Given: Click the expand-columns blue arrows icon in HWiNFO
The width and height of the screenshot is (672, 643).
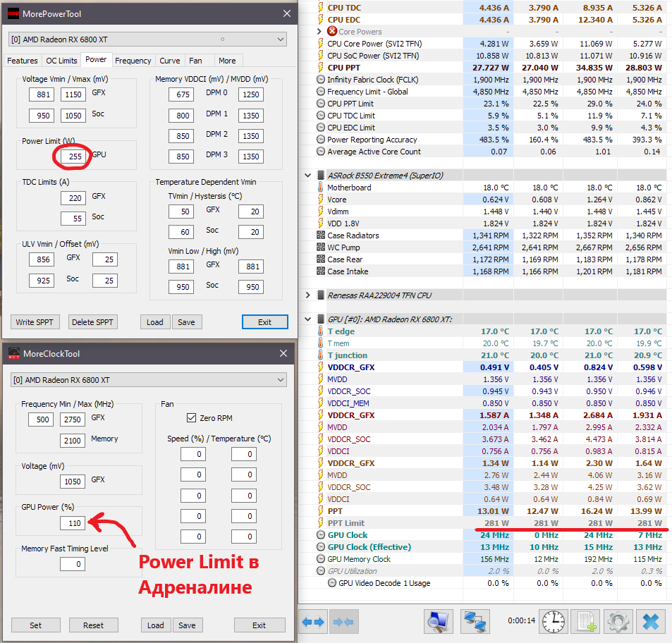Looking at the screenshot, I should click(x=313, y=622).
